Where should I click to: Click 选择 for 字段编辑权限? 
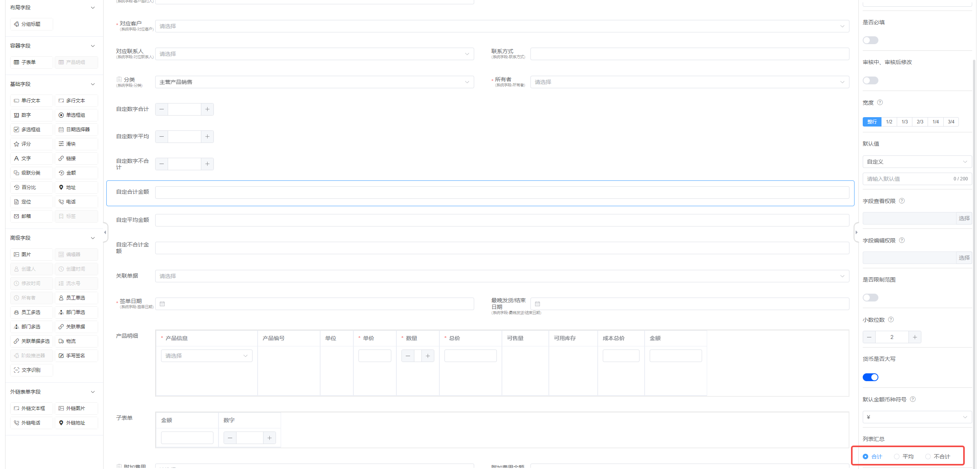pyautogui.click(x=964, y=258)
